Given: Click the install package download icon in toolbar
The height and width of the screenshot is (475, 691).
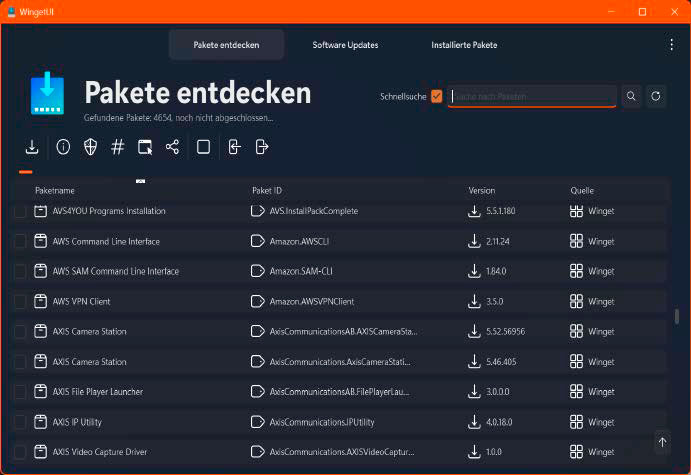Looking at the screenshot, I should pyautogui.click(x=32, y=147).
